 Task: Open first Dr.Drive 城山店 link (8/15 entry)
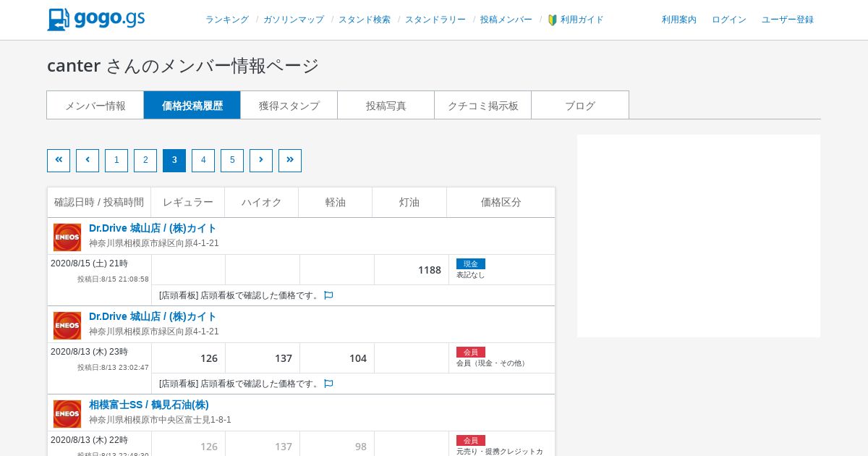coord(153,228)
